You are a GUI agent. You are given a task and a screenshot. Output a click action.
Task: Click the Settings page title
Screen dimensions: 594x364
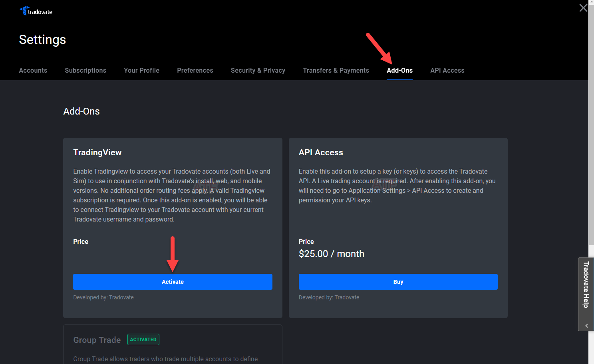42,40
